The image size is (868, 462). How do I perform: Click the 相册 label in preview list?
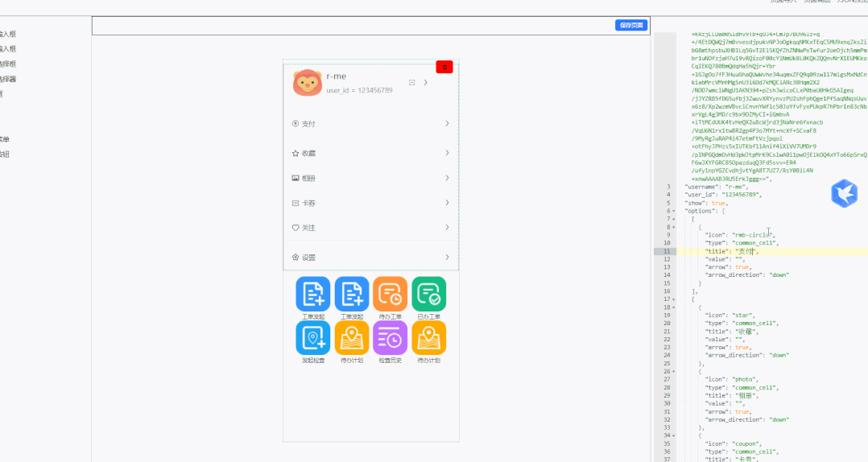pyautogui.click(x=308, y=178)
